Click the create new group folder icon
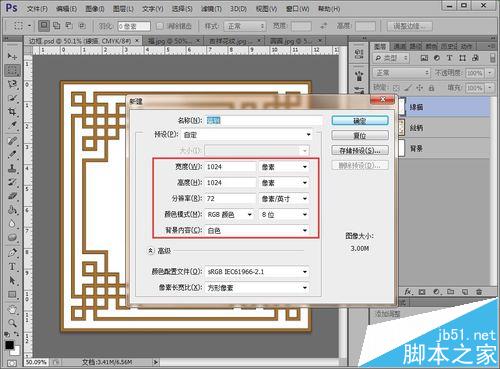The width and height of the screenshot is (500, 369). [451, 292]
